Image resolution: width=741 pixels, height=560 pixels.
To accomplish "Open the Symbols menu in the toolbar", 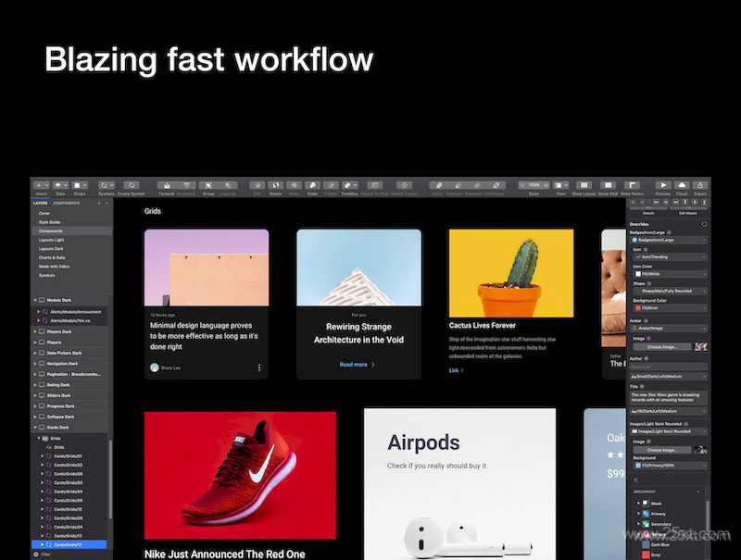I will [x=106, y=185].
